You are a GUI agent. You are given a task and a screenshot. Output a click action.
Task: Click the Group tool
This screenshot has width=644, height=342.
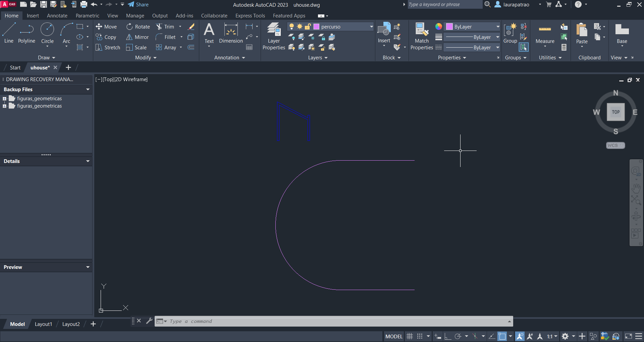510,33
